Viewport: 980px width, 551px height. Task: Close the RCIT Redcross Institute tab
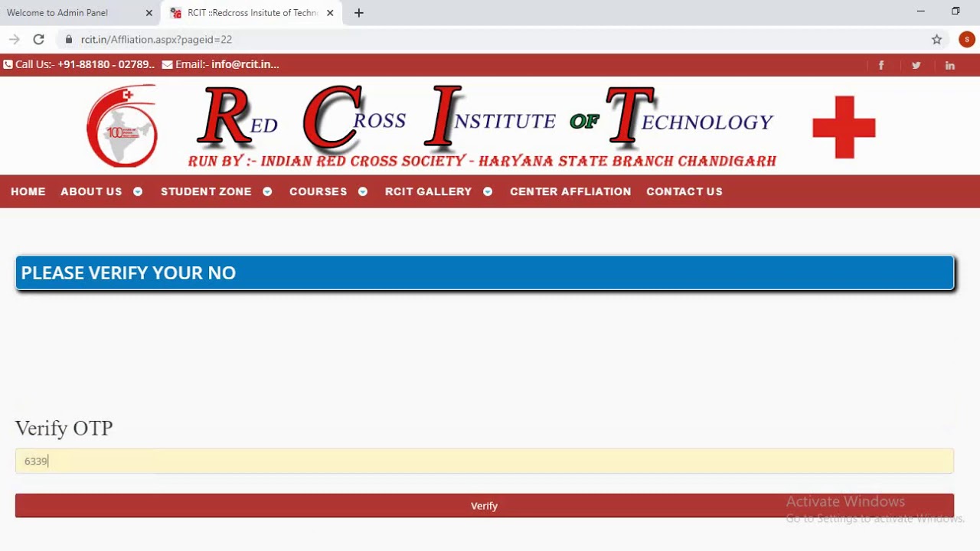tap(330, 13)
